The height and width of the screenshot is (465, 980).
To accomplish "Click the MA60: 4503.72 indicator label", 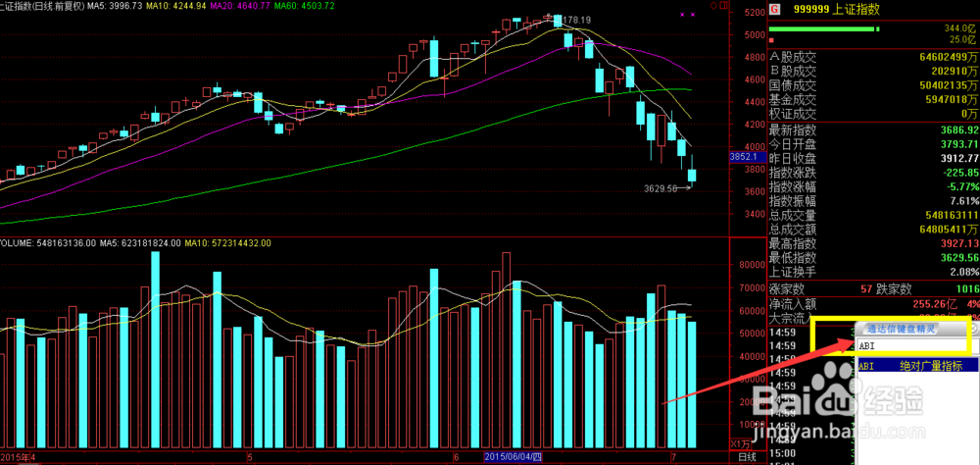I will [305, 5].
